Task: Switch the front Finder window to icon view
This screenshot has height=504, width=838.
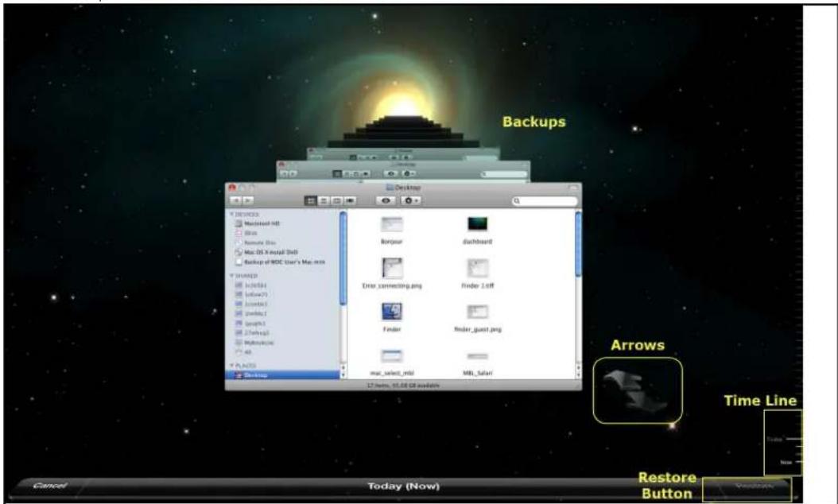Action: pyautogui.click(x=311, y=200)
